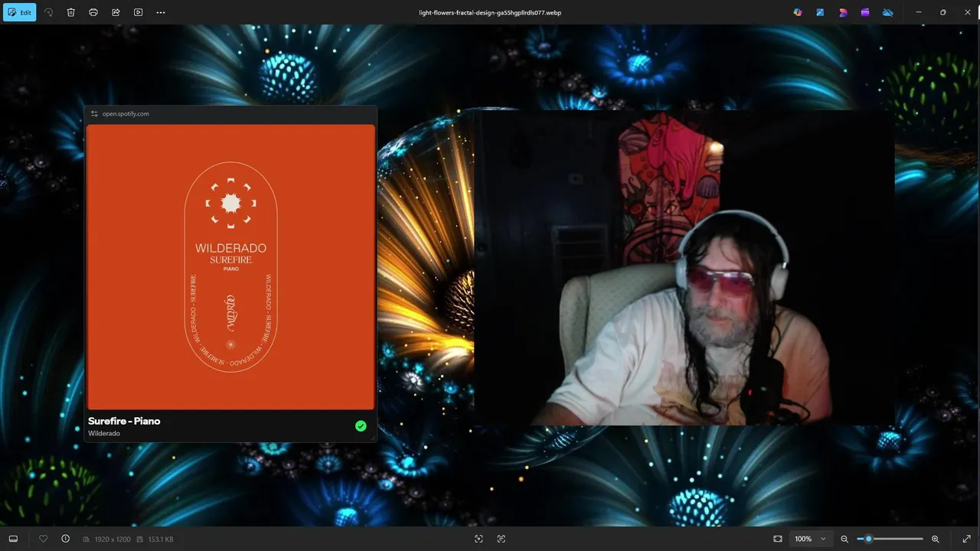
Task: Open the See more three-dots menu
Action: (160, 12)
